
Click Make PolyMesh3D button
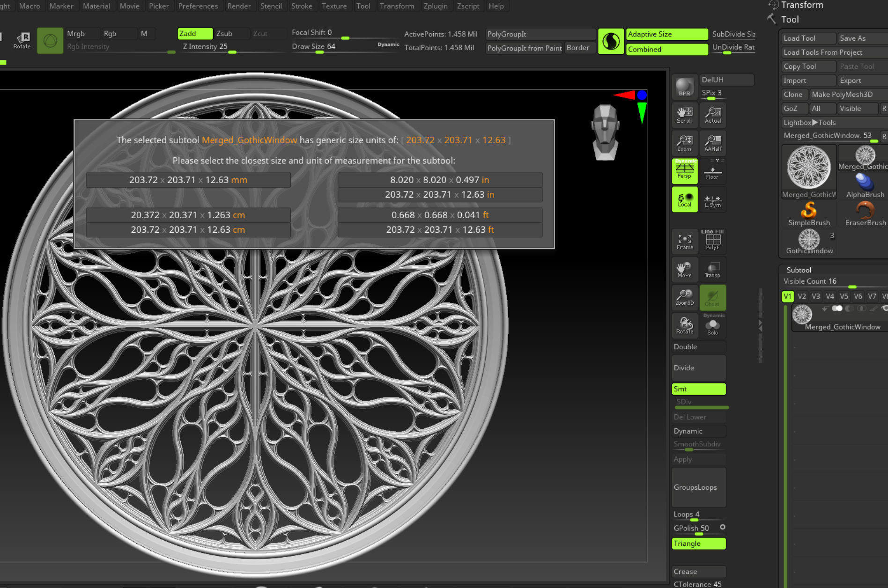842,95
